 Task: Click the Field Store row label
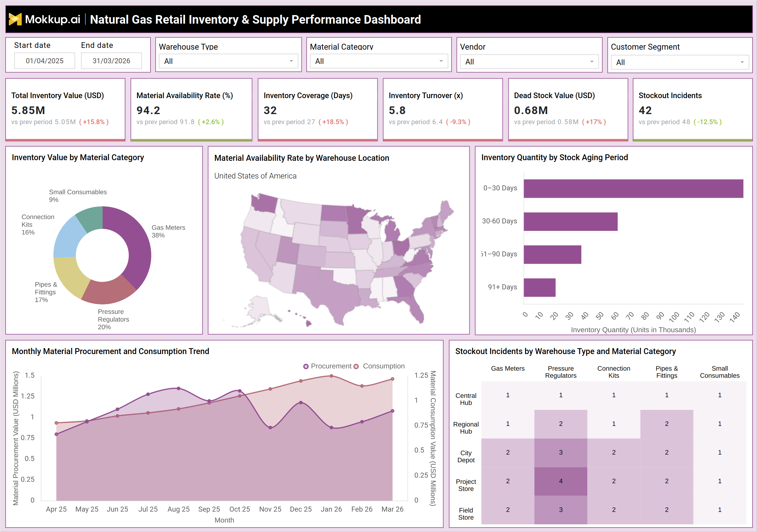click(x=466, y=514)
